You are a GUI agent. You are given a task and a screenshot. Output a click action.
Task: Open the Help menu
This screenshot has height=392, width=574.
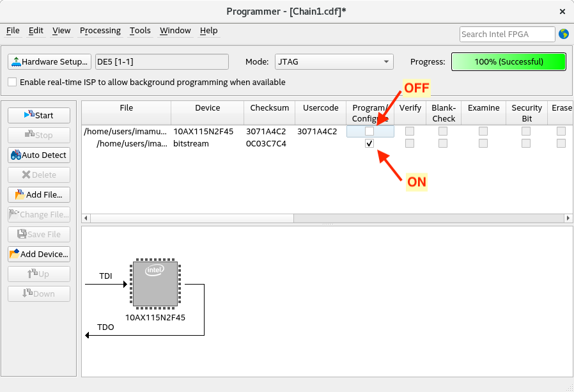tap(208, 31)
